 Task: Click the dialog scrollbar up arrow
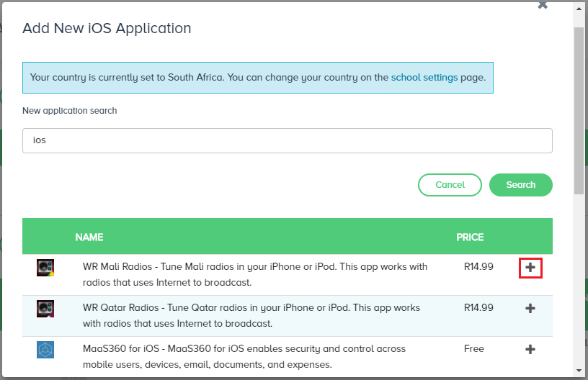click(x=579, y=8)
